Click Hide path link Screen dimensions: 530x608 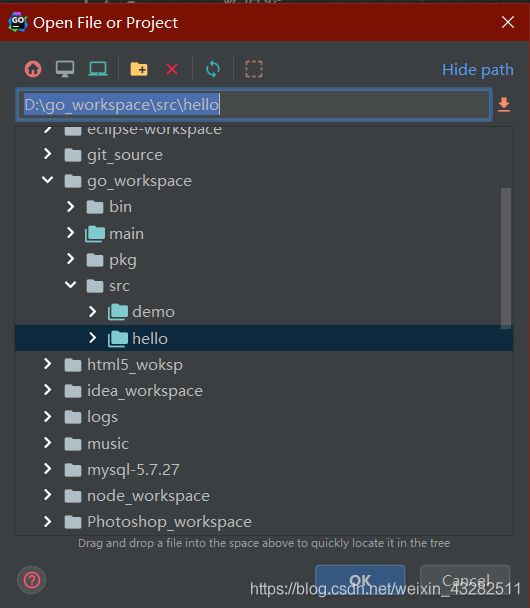click(x=478, y=70)
